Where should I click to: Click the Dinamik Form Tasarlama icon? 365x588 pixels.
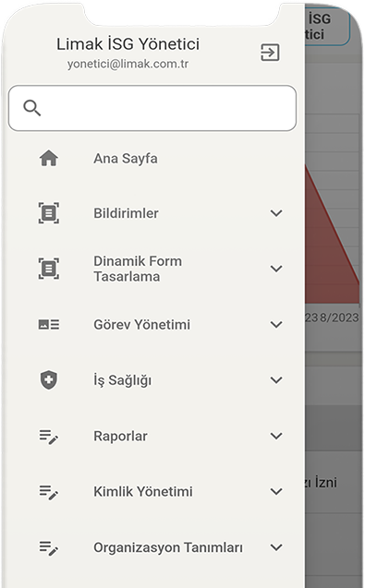pos(49,269)
